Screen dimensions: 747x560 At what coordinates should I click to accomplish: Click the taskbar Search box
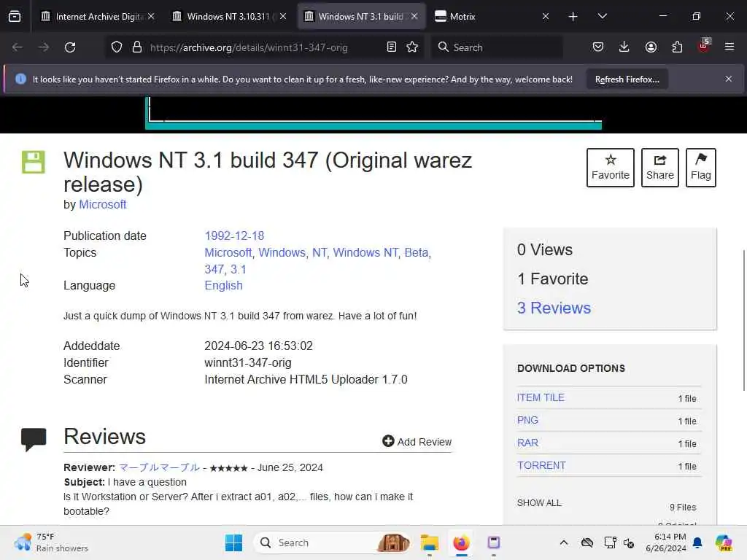pyautogui.click(x=333, y=542)
